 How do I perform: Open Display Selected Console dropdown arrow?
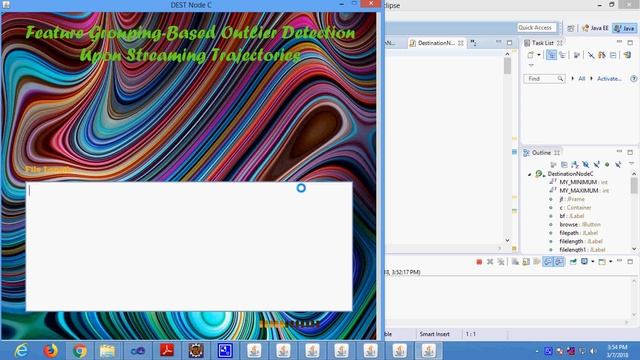pyautogui.click(x=593, y=262)
